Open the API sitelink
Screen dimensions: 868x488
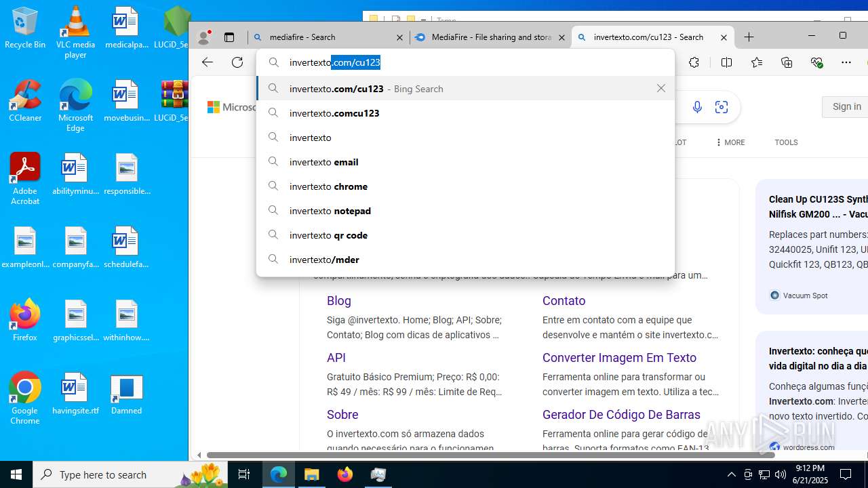pos(336,357)
